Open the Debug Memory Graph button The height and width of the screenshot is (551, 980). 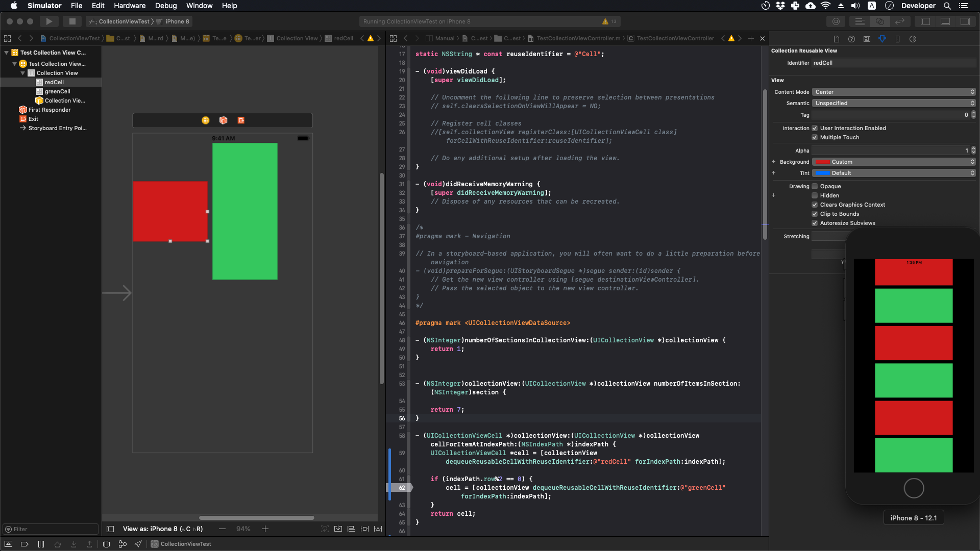(122, 544)
